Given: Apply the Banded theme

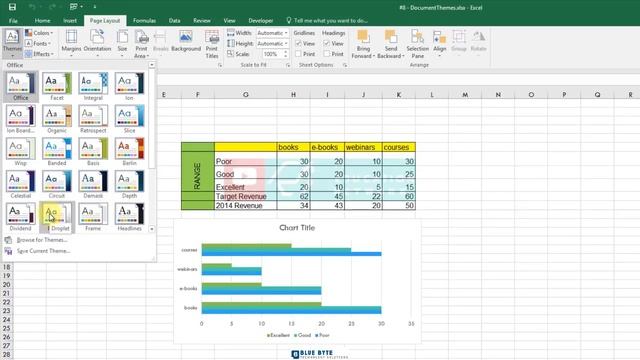Looking at the screenshot, I should pyautogui.click(x=57, y=151).
